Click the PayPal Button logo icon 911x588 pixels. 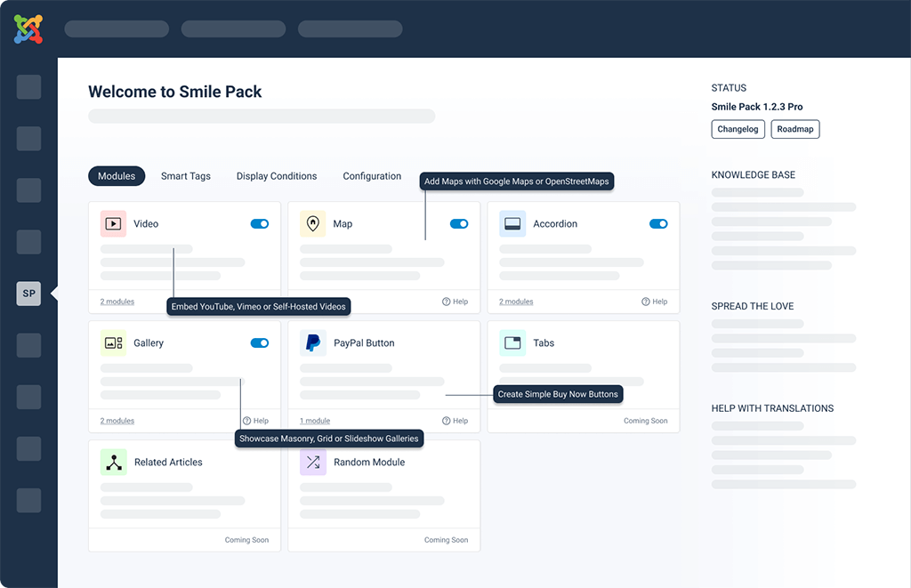(312, 342)
